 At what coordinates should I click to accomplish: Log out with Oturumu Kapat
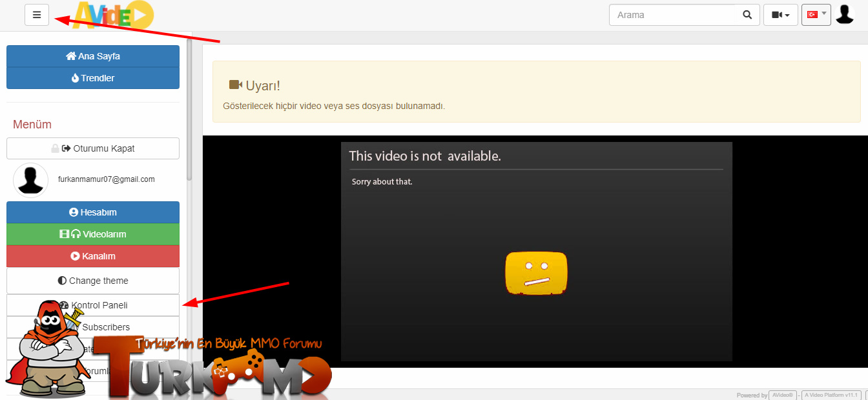coord(93,148)
